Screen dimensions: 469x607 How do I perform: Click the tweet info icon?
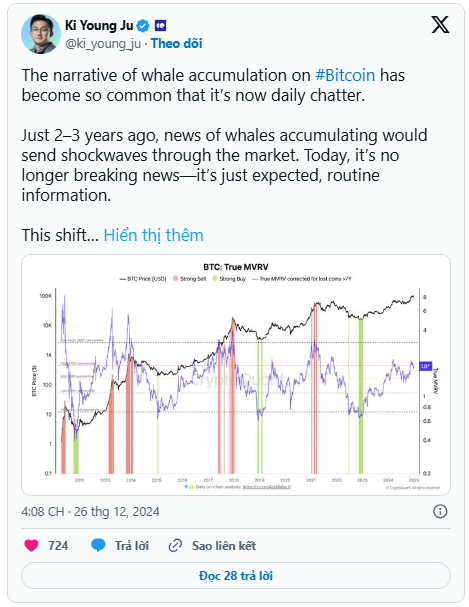440,511
